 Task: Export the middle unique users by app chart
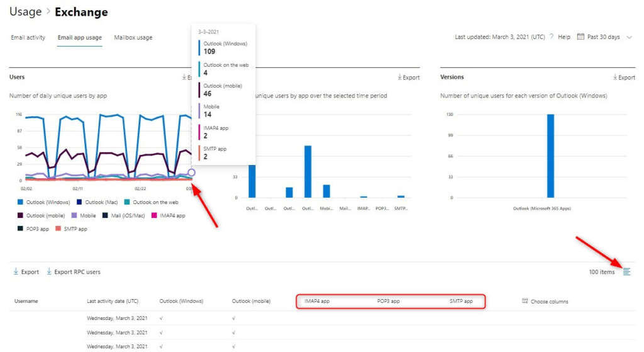(409, 77)
